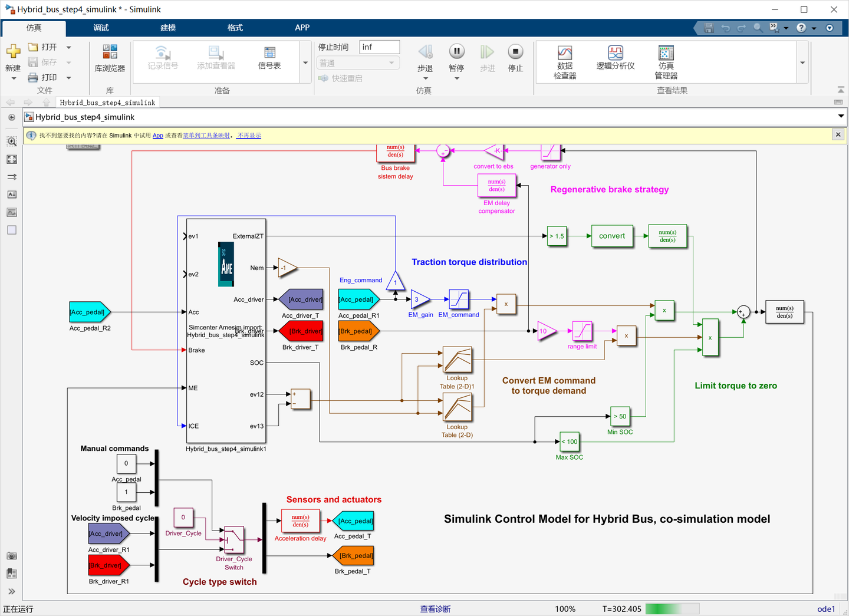Open the Library Browser (库浏览器)
This screenshot has width=849, height=616.
[x=110, y=58]
